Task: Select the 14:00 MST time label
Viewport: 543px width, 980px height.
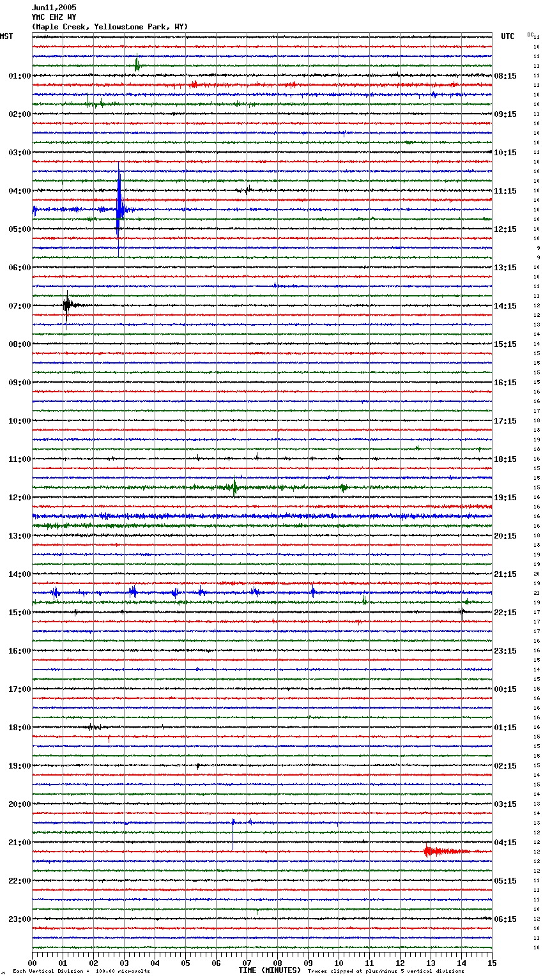Action: tap(20, 574)
